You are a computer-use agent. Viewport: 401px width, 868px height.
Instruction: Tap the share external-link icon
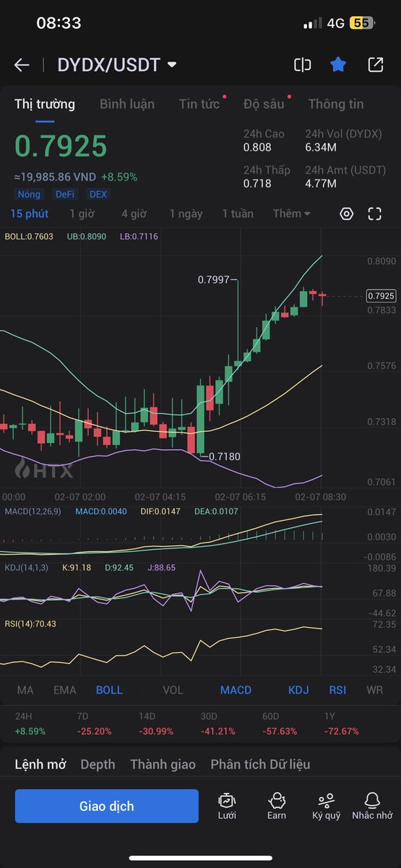tap(376, 65)
